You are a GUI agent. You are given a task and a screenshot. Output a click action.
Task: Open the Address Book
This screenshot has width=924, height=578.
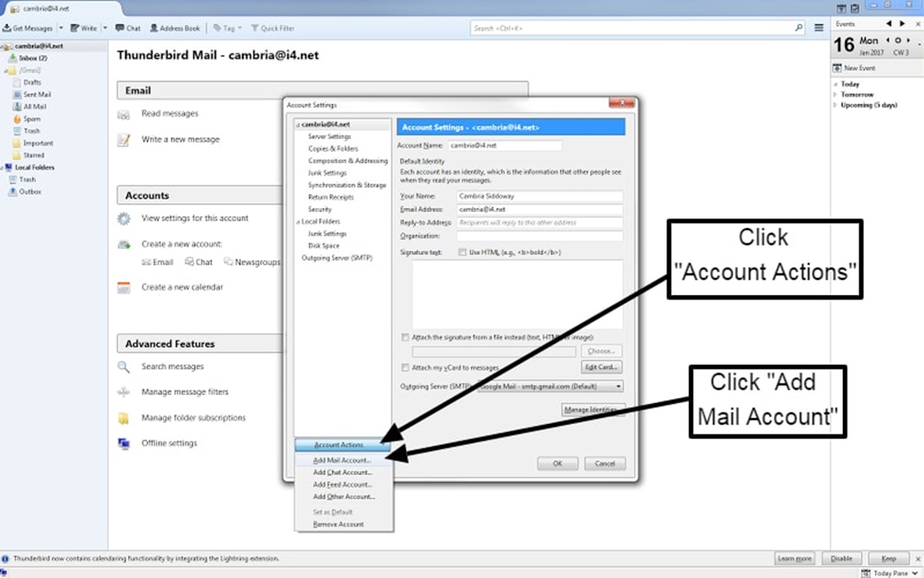point(175,28)
